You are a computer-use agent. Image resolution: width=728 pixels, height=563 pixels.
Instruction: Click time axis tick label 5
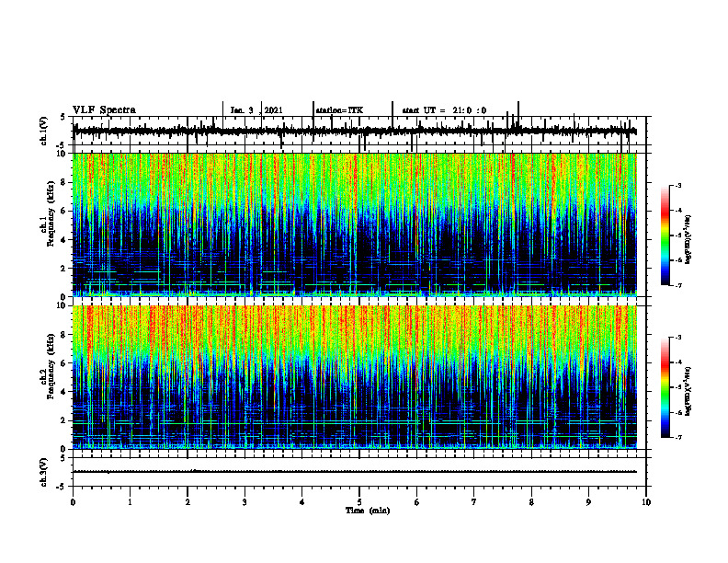pos(359,502)
